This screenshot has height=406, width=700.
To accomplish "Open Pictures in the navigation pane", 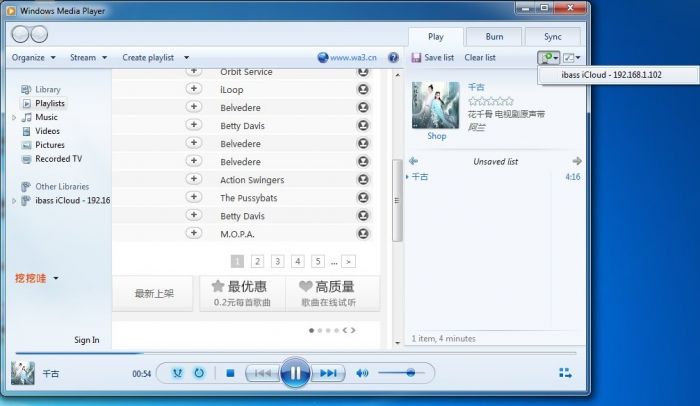I will [43, 145].
